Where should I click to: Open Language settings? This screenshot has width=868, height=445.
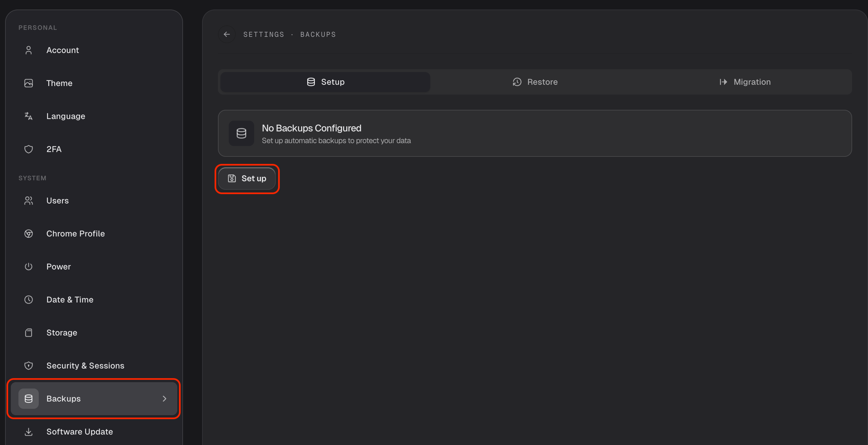(x=94, y=116)
